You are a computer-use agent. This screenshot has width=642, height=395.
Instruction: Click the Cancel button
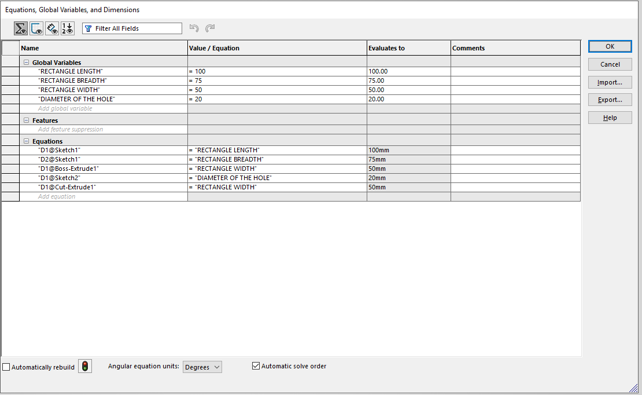[610, 64]
